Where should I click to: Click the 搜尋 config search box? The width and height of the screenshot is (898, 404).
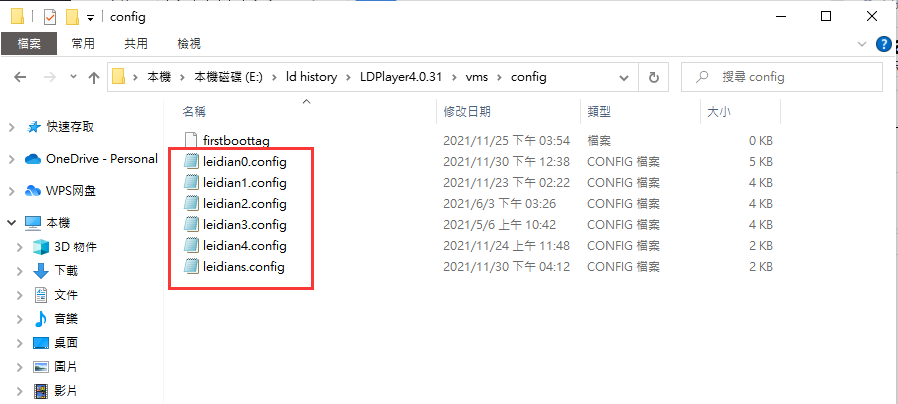pos(782,77)
